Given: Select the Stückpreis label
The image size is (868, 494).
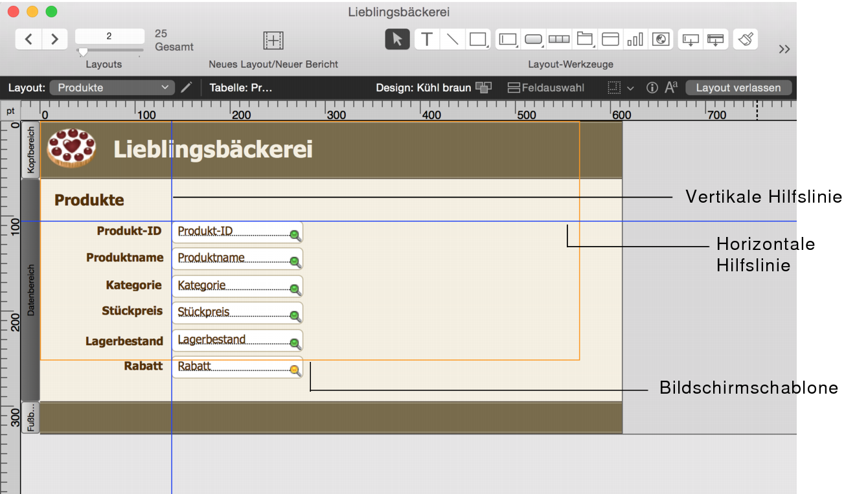Looking at the screenshot, I should [132, 311].
